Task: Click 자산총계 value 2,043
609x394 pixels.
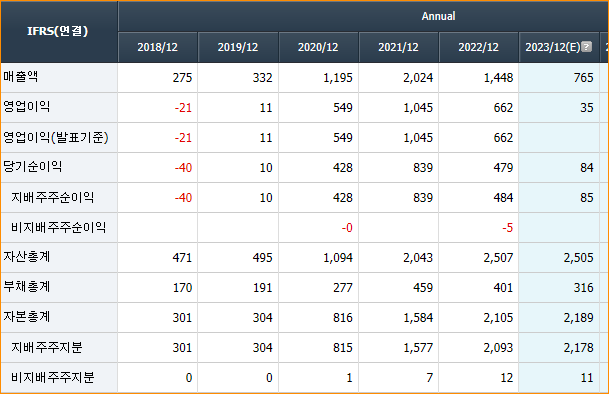Action: (418, 258)
